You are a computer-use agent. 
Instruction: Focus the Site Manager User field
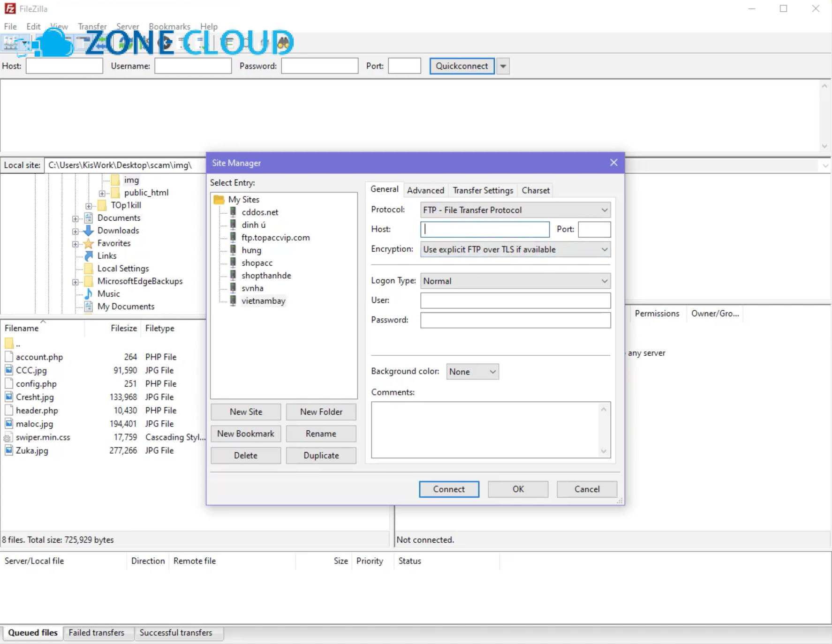tap(515, 300)
